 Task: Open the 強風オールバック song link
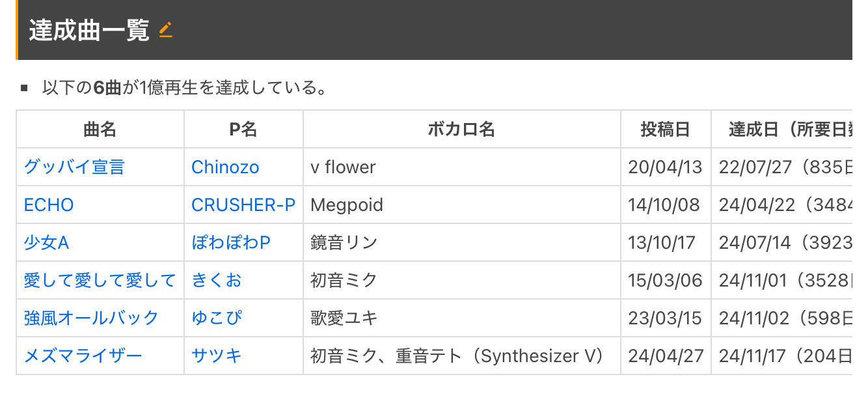[x=91, y=318]
